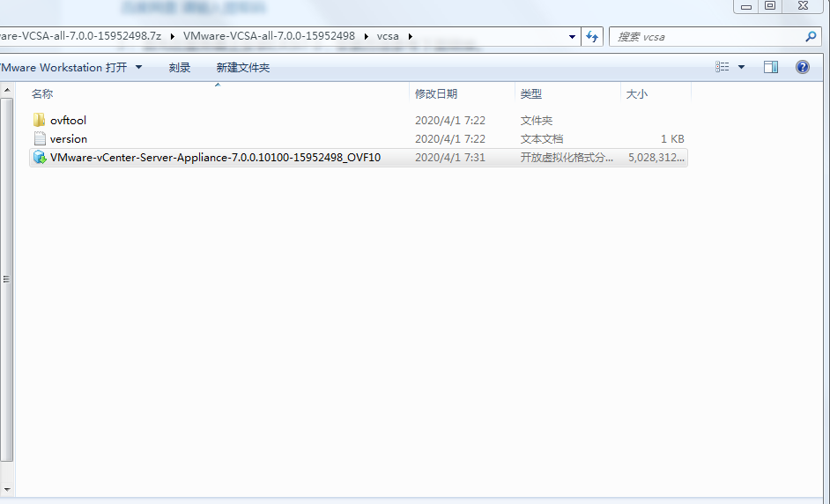Click the search magnifier icon
Image resolution: width=830 pixels, height=504 pixels.
click(x=811, y=36)
